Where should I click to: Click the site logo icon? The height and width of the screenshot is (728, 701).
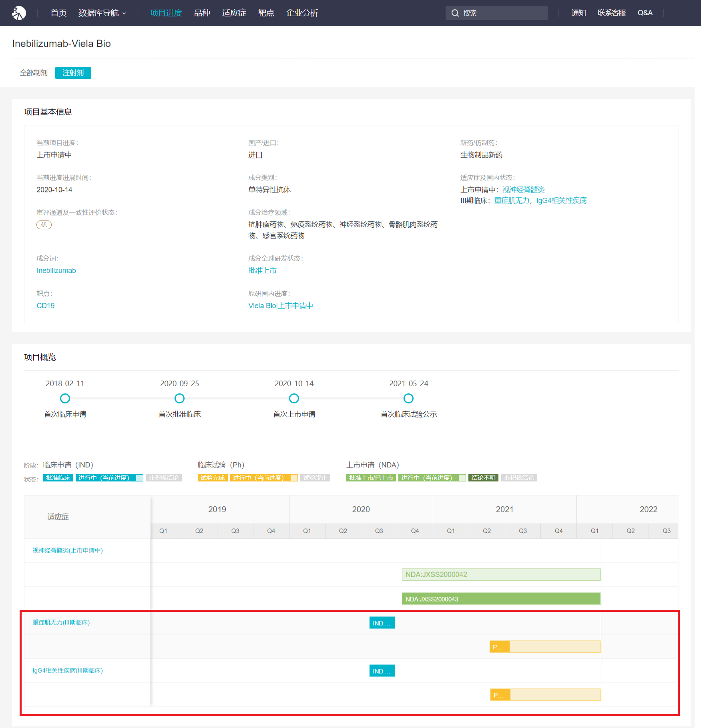[19, 13]
